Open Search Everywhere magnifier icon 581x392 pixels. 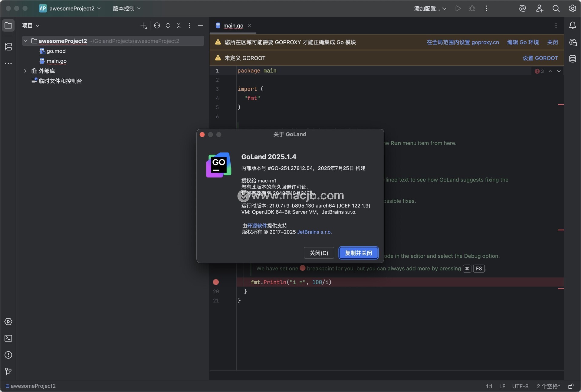[x=556, y=8]
